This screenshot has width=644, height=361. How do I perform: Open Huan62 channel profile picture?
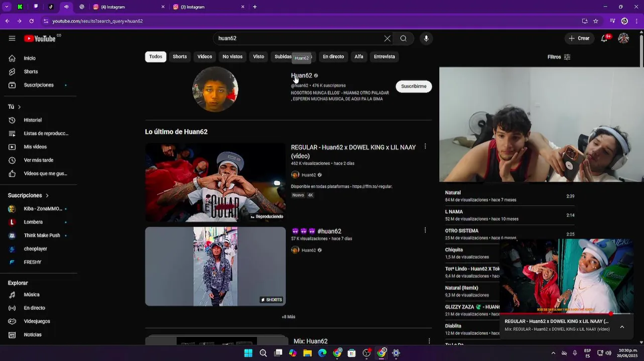point(215,89)
